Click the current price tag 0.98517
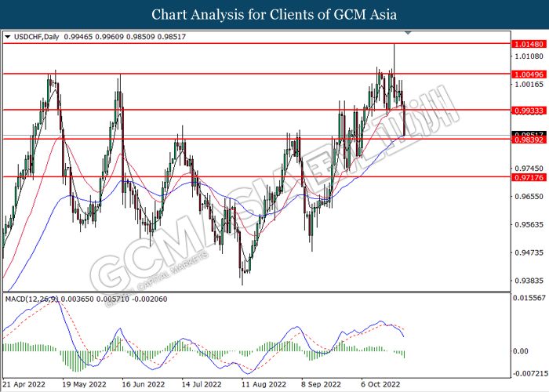The image size is (549, 392). coord(529,134)
